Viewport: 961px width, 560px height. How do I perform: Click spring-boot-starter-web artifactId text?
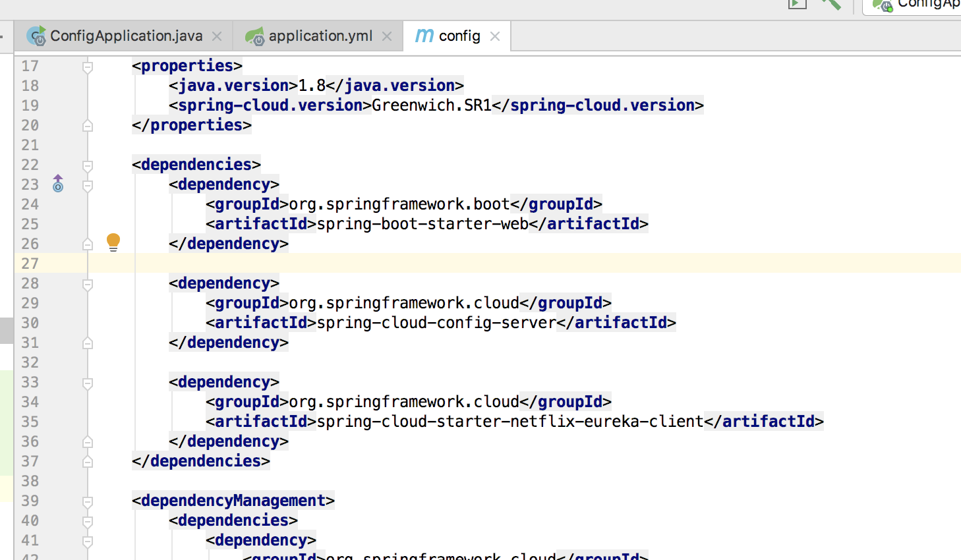[x=422, y=224]
